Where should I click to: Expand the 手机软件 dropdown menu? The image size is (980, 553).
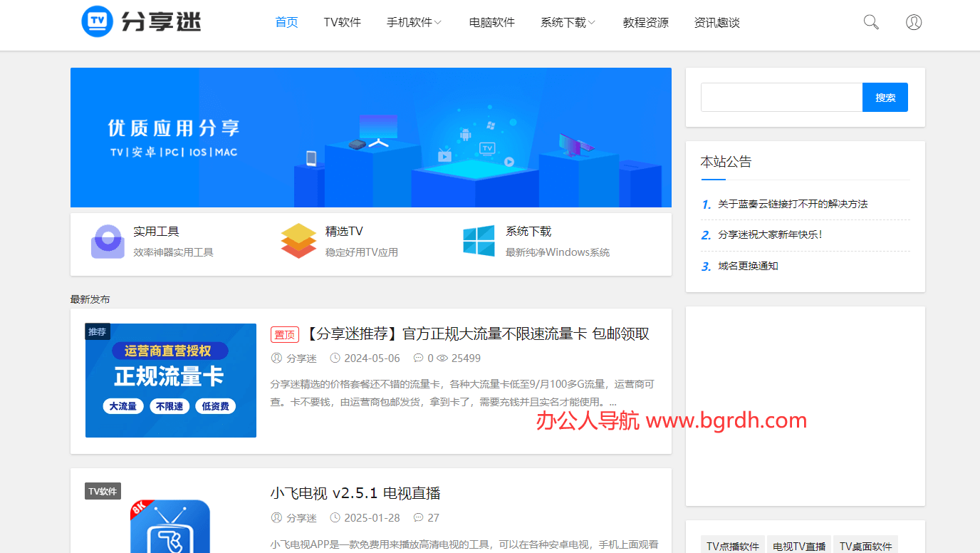(x=414, y=22)
